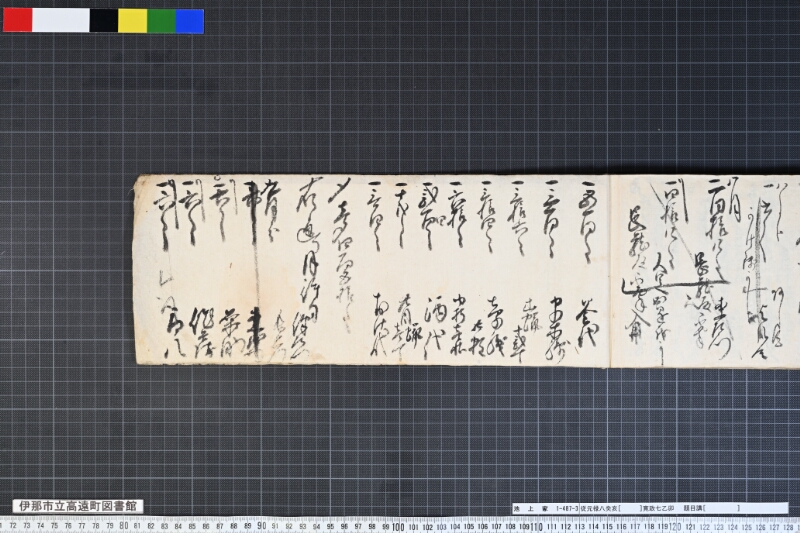Click the 伊那市立高遠町図書館 label
800x533 pixels.
[x=78, y=506]
